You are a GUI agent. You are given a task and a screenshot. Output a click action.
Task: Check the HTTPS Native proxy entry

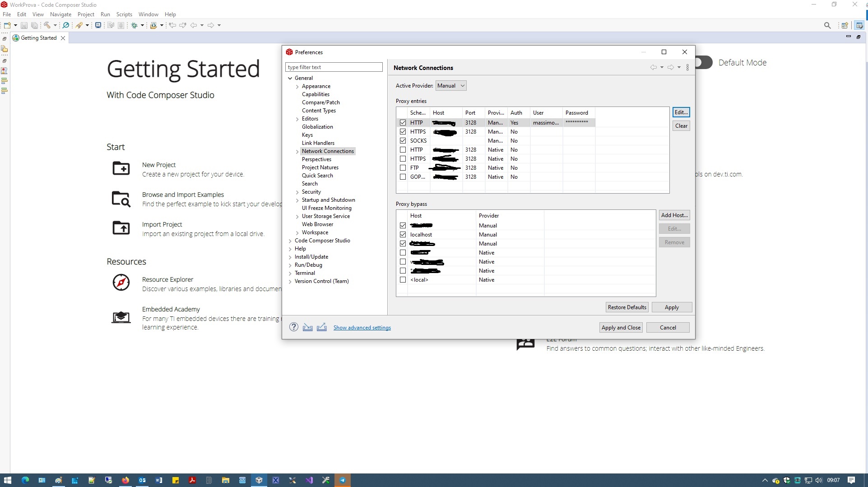[x=403, y=159]
